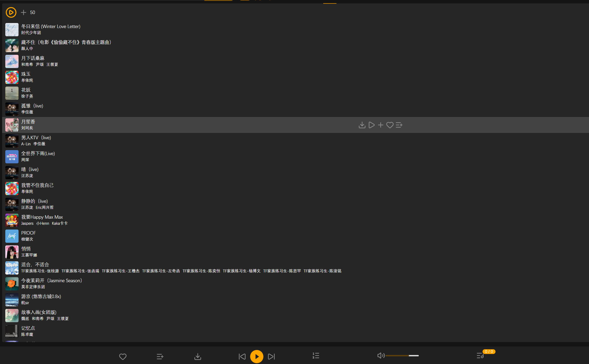Download the song 月笙香 from its row
Viewport: 589px width, 364px height.
coord(362,125)
